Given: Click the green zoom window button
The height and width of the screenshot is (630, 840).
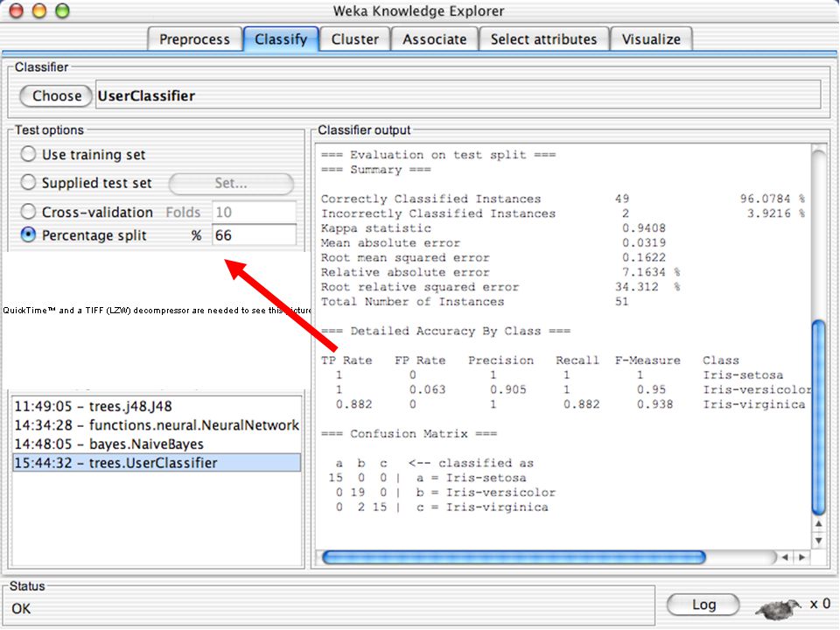Looking at the screenshot, I should tap(63, 10).
